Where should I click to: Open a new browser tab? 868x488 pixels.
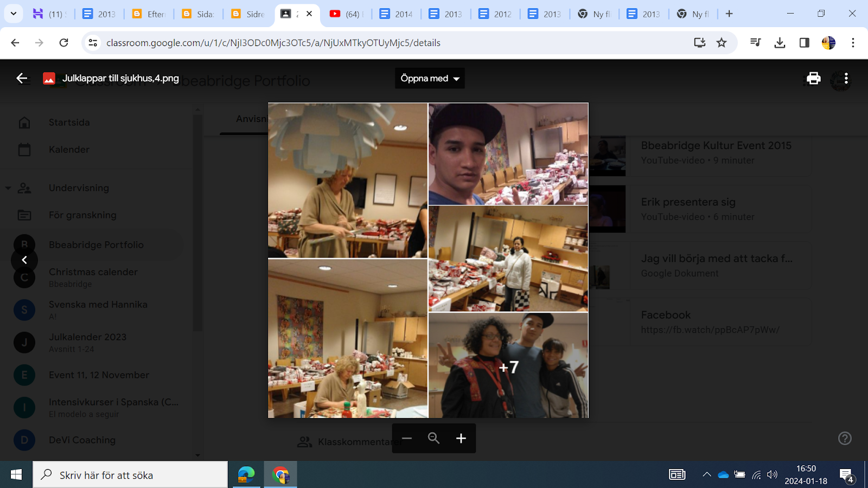pos(729,14)
